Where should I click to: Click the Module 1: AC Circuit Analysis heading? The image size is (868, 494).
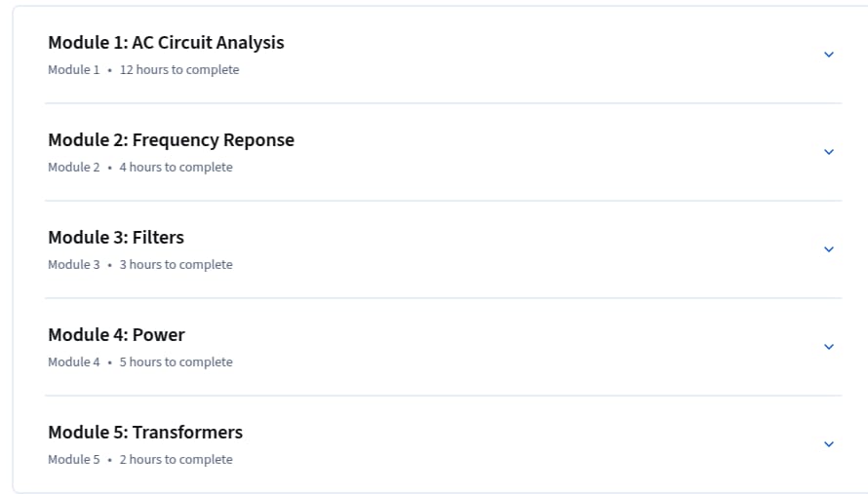coord(166,43)
